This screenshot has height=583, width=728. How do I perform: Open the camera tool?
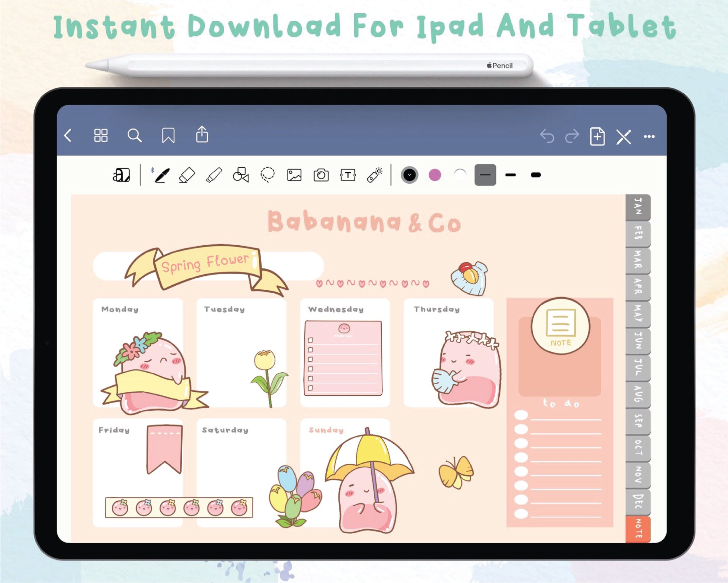tap(321, 175)
